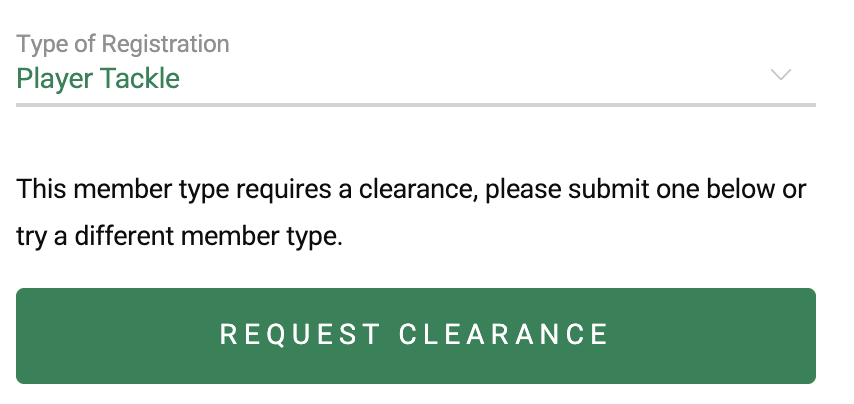Submit a clearance with the green button
Viewport: 854px width, 404px height.
click(416, 336)
